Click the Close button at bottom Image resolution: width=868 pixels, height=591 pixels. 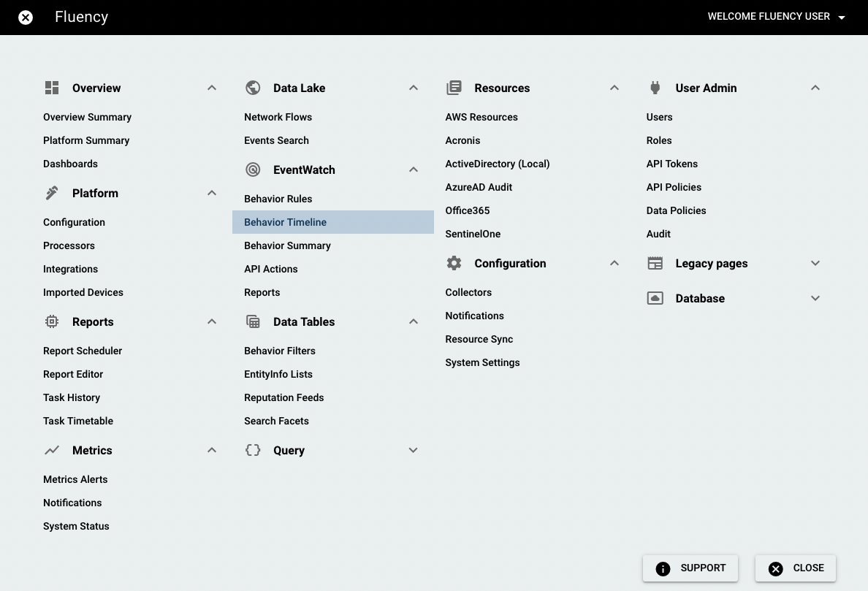pos(796,568)
